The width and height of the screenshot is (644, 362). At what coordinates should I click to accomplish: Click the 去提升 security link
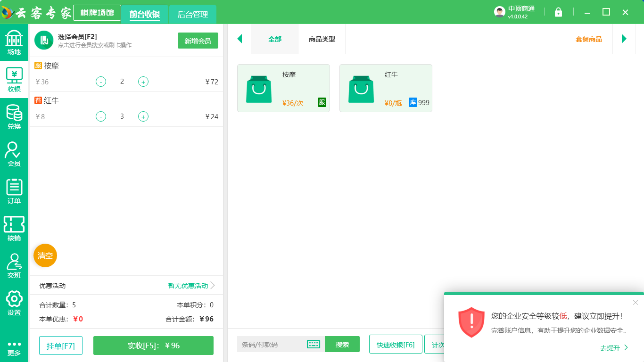click(614, 348)
